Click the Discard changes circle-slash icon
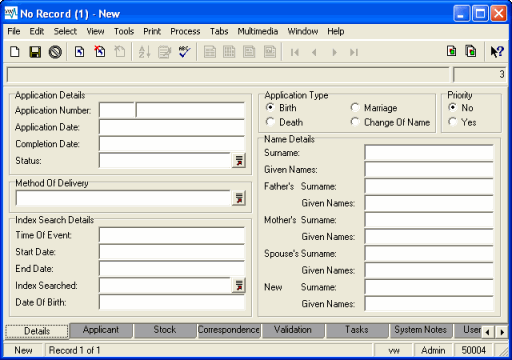The height and width of the screenshot is (360, 512). 55,52
